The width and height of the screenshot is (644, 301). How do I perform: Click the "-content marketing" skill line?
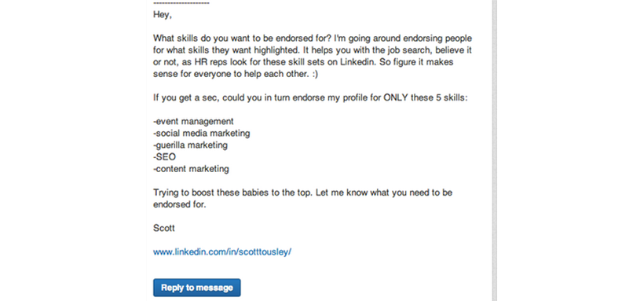click(192, 169)
